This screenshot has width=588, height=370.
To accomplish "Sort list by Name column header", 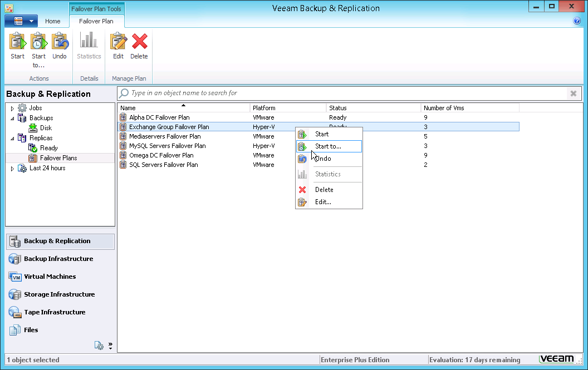I will (x=184, y=108).
